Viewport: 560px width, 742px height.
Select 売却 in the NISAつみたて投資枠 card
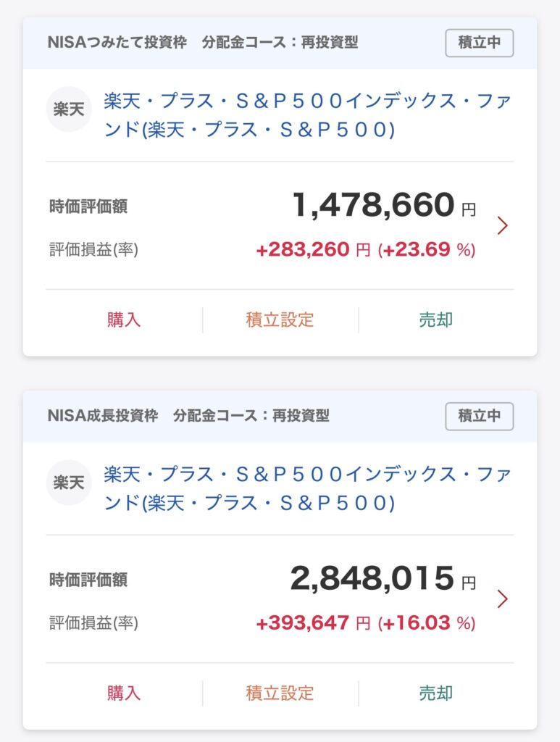[x=435, y=320]
